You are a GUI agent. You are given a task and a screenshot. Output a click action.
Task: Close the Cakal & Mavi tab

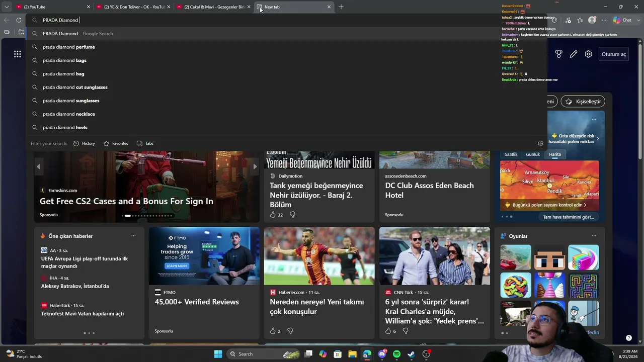249,7
